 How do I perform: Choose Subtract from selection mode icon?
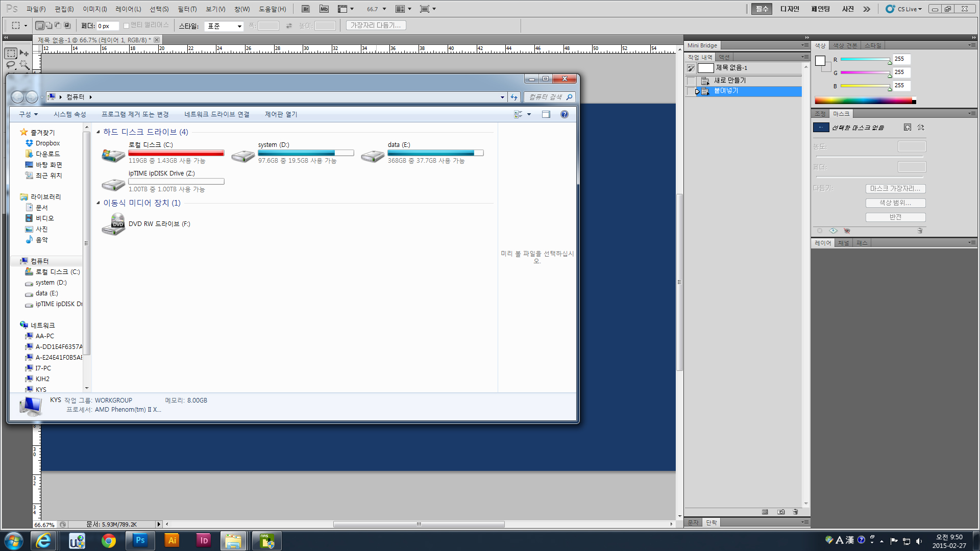pos(58,25)
